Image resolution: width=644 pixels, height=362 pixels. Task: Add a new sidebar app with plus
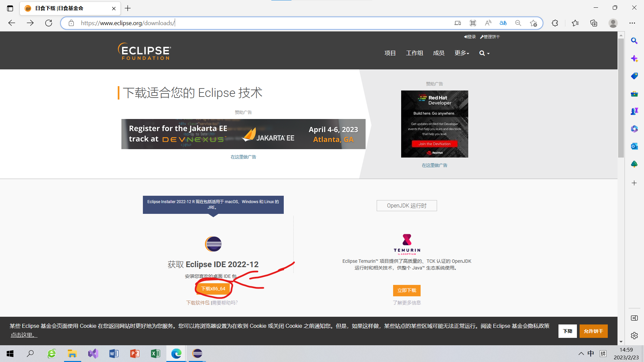pos(634,183)
